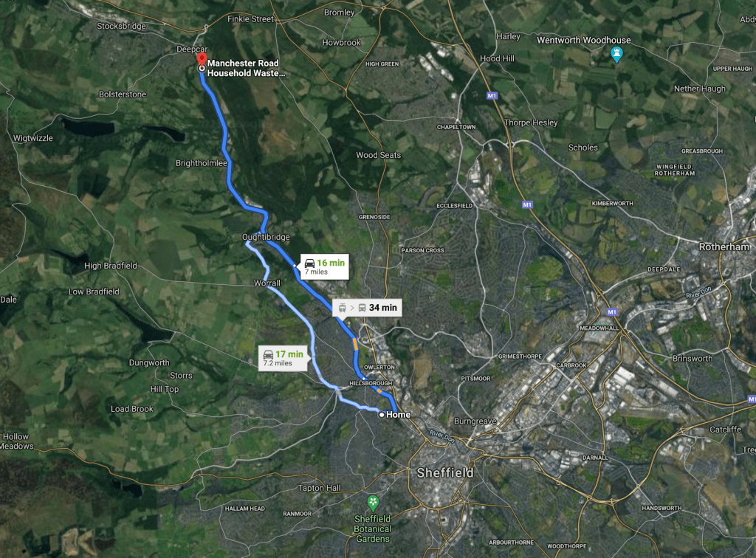Click the Sheffield city label
Viewport: 756px width, 558px height.
tap(445, 472)
